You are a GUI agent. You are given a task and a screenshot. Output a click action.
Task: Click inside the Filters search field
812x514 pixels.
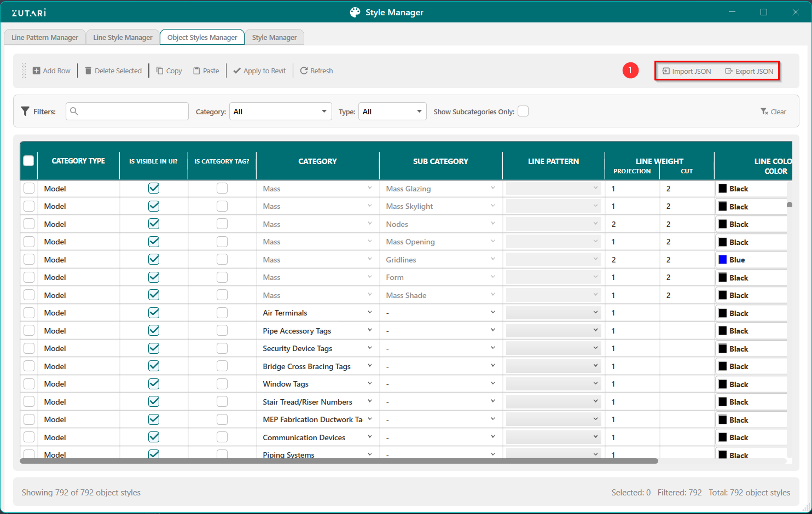point(131,112)
